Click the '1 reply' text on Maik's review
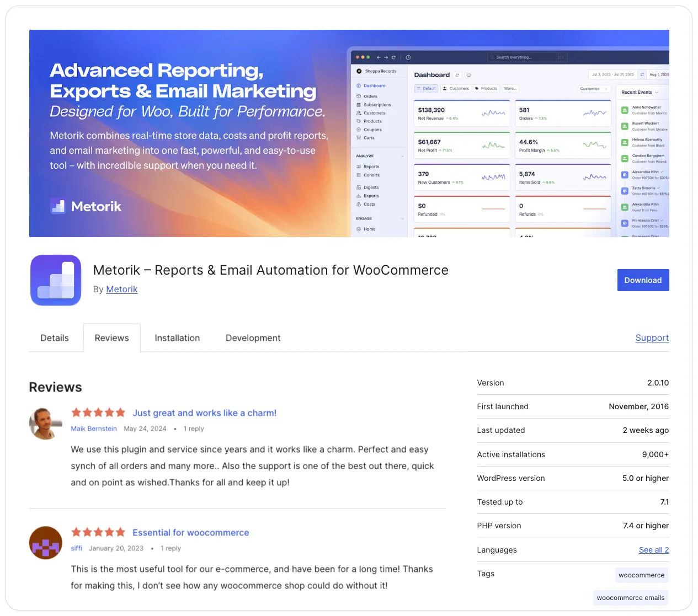 (194, 428)
